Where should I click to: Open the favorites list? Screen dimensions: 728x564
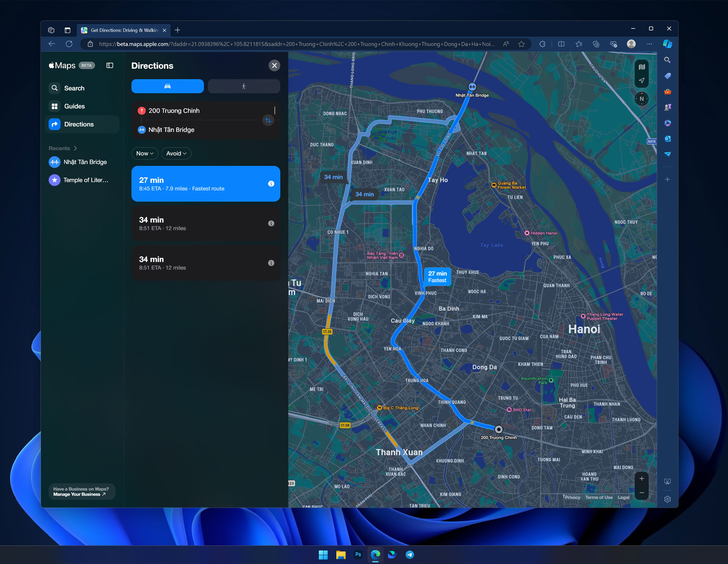(579, 44)
